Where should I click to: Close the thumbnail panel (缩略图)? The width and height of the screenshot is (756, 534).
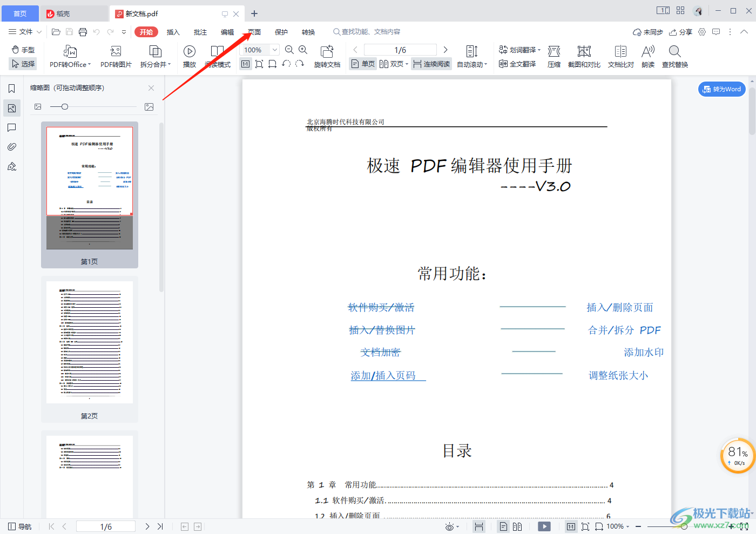click(x=151, y=88)
